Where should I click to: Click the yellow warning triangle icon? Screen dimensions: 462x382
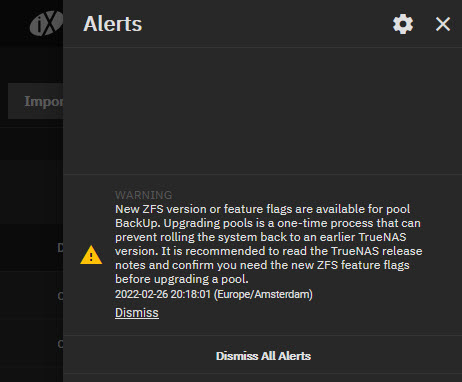click(x=91, y=255)
